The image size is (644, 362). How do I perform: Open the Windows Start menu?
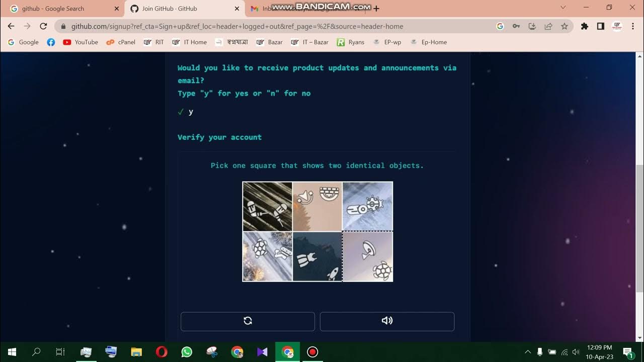point(12,352)
